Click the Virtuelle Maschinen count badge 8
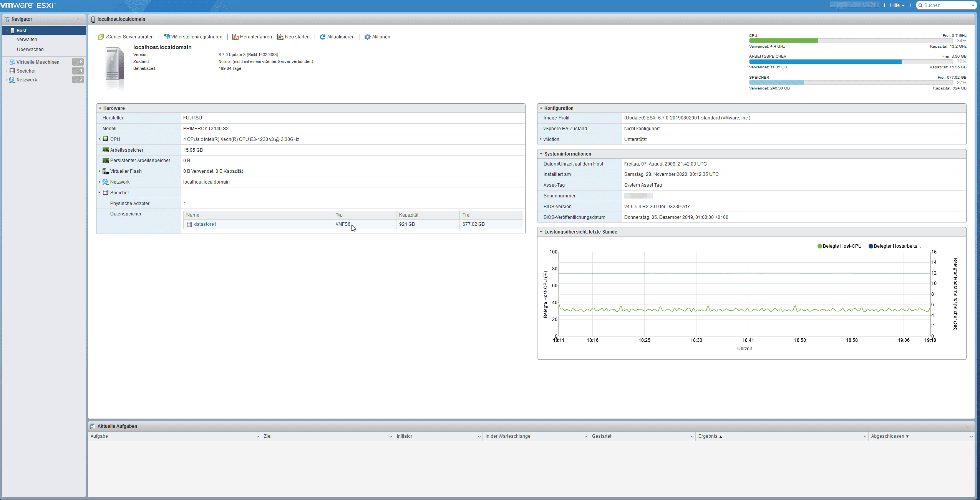 pos(78,62)
